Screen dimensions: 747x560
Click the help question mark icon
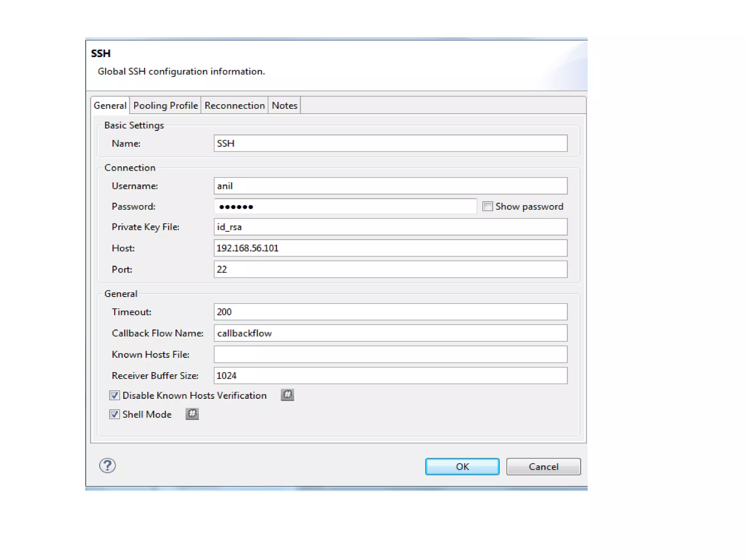coord(107,466)
